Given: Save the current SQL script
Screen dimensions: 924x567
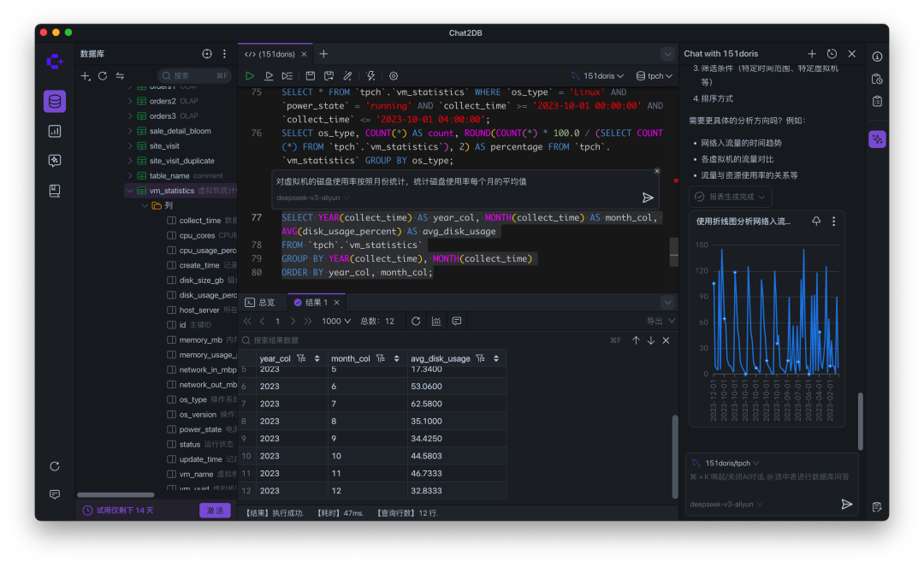Looking at the screenshot, I should (x=310, y=75).
